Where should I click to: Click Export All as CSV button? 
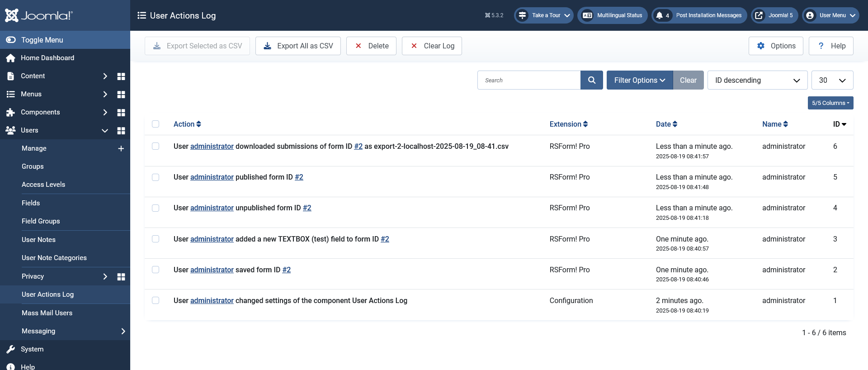[298, 46]
